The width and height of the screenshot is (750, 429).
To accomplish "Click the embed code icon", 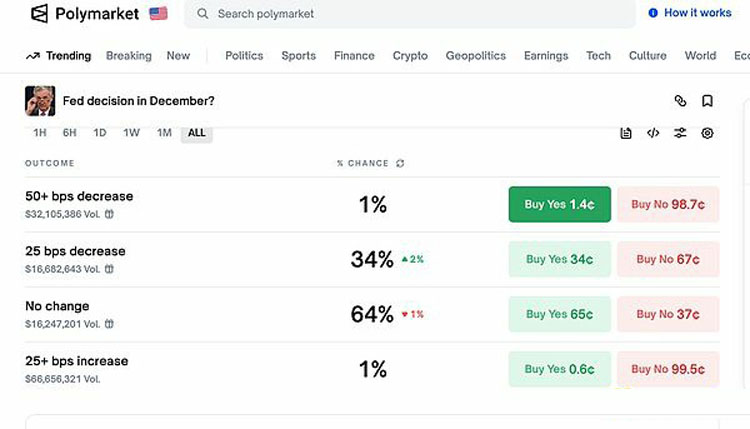I will pyautogui.click(x=653, y=133).
